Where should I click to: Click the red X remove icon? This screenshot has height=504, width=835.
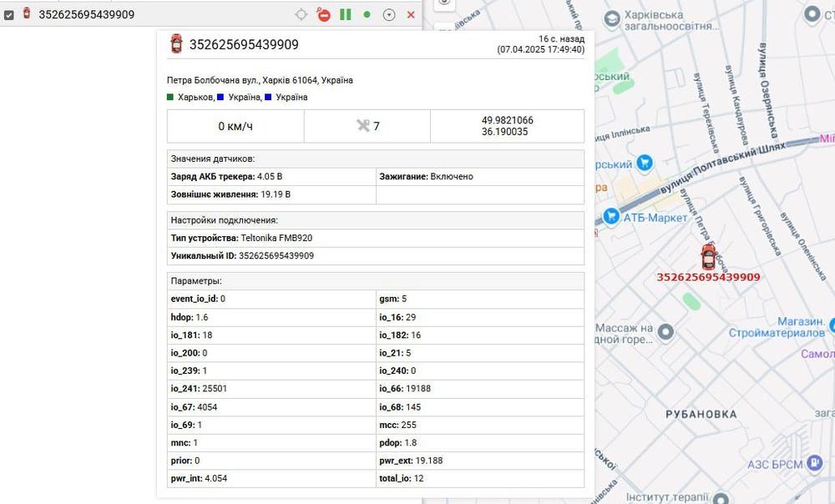(411, 15)
